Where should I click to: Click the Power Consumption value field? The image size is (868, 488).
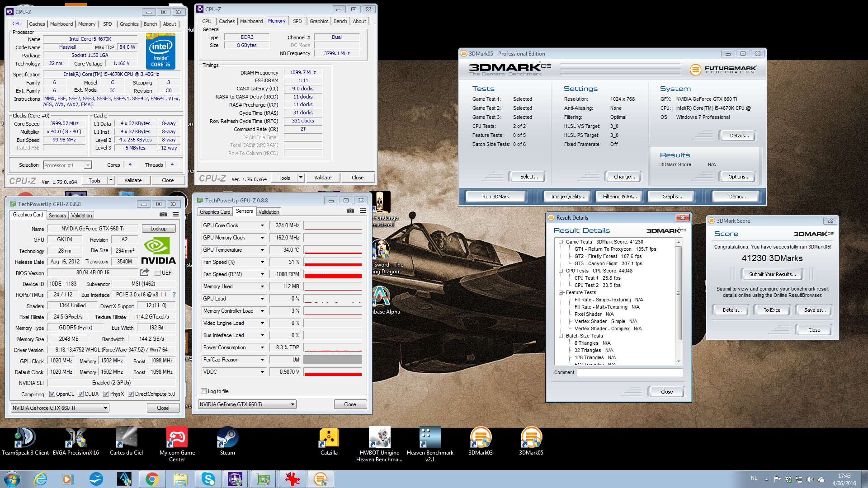coord(285,347)
